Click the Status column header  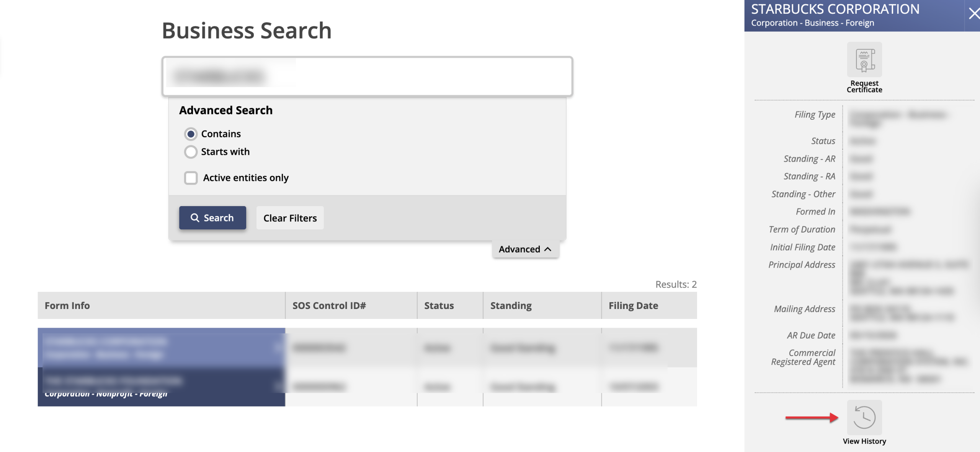(439, 306)
